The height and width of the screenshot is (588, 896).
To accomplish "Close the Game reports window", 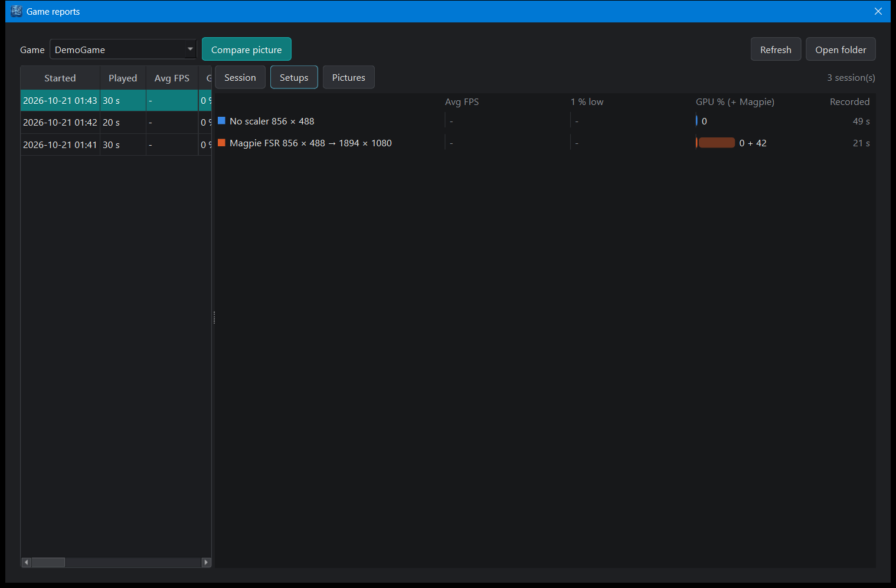I will 878,11.
